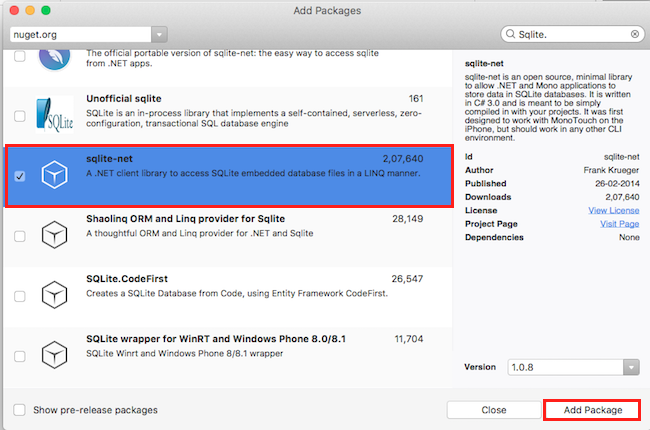The image size is (650, 430).
Task: Enable Show pre-release packages
Action: [20, 410]
